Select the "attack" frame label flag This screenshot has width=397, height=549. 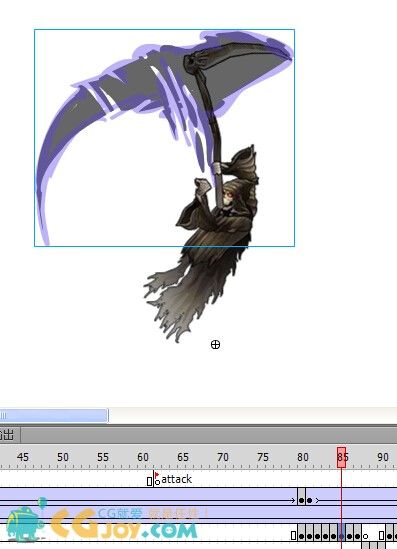156,475
